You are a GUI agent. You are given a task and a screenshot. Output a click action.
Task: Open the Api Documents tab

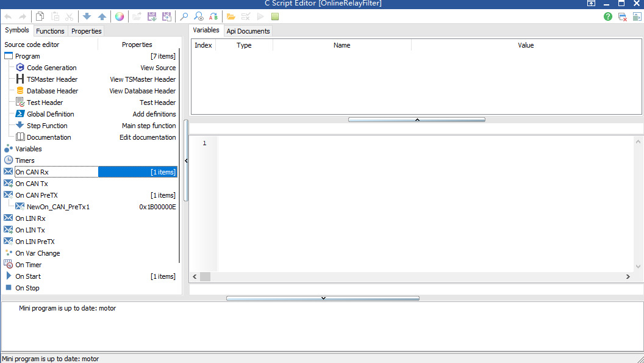[x=248, y=31]
